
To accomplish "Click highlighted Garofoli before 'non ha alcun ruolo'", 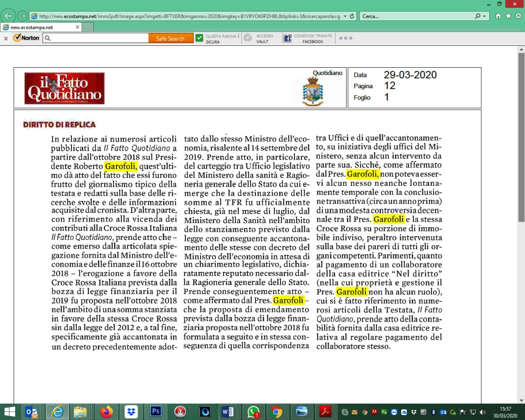I will tap(352, 292).
